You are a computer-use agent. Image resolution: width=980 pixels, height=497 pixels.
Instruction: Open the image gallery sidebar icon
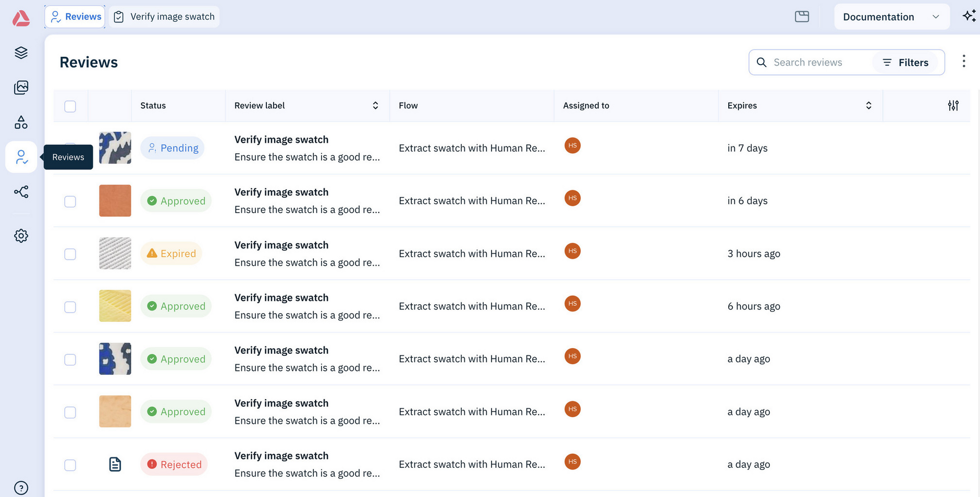tap(21, 88)
